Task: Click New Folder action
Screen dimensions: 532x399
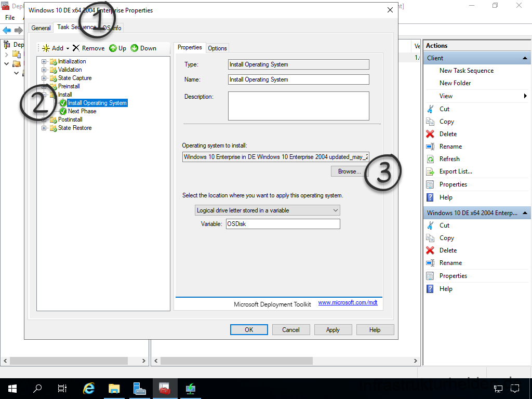Action: click(455, 83)
